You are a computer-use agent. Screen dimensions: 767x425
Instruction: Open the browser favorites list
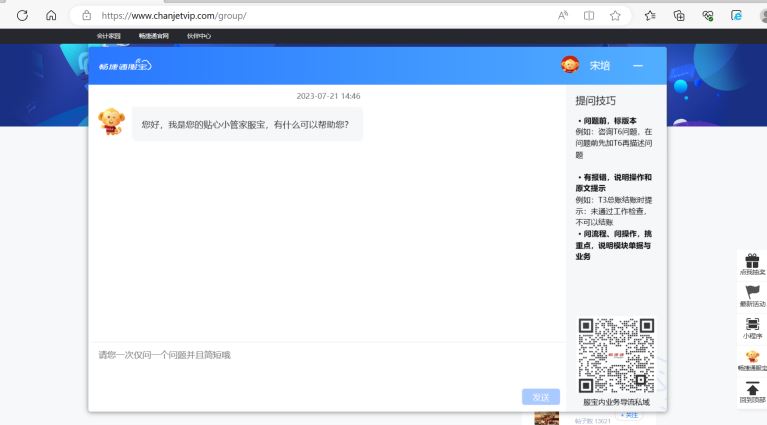coord(651,15)
